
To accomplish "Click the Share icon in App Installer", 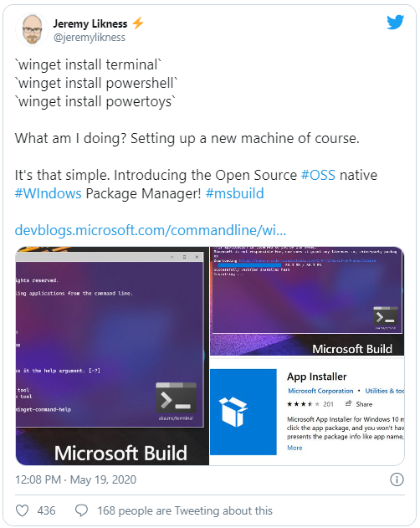I will (x=349, y=403).
